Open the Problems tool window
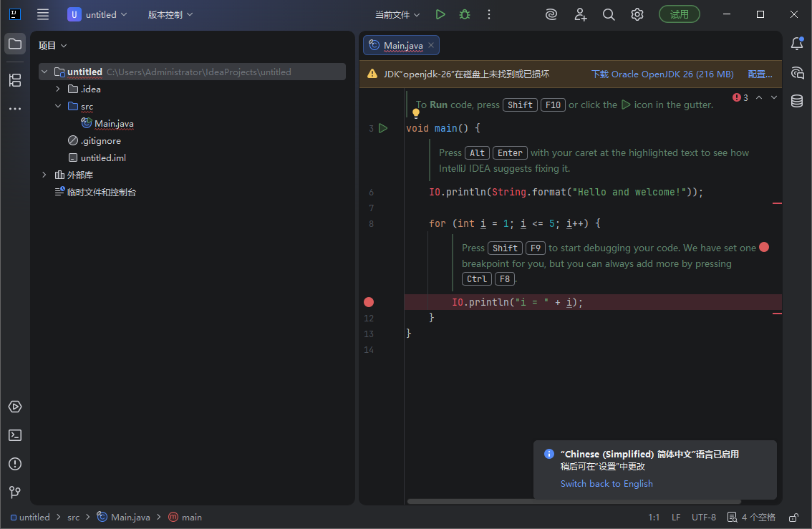The height and width of the screenshot is (529, 812). (15, 464)
